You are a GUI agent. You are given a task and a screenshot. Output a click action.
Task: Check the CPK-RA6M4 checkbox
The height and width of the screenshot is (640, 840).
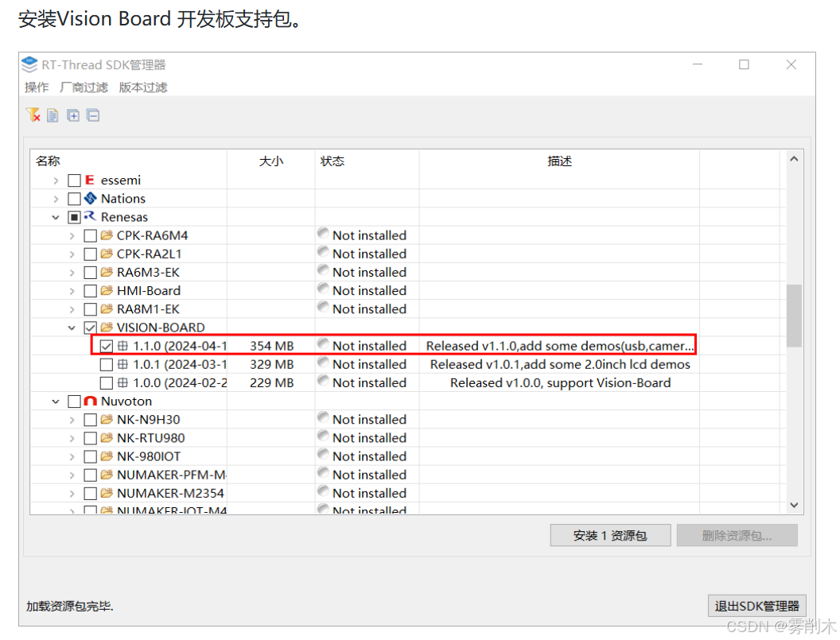pyautogui.click(x=91, y=235)
